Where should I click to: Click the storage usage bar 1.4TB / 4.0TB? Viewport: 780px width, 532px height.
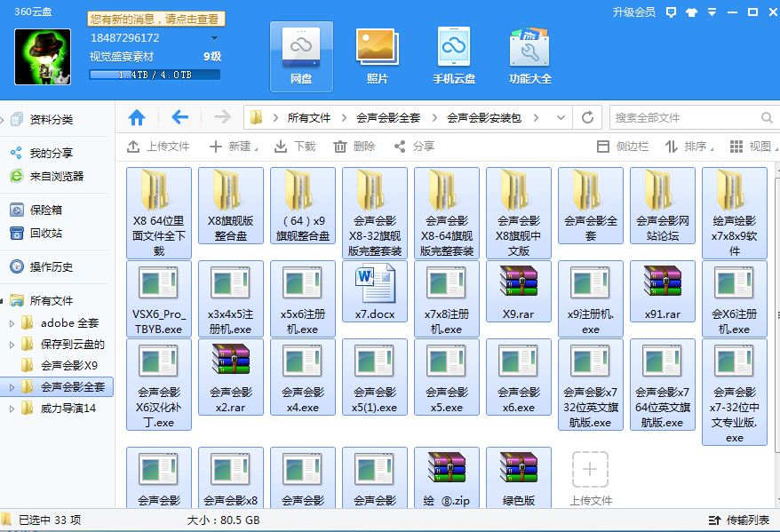(x=155, y=75)
